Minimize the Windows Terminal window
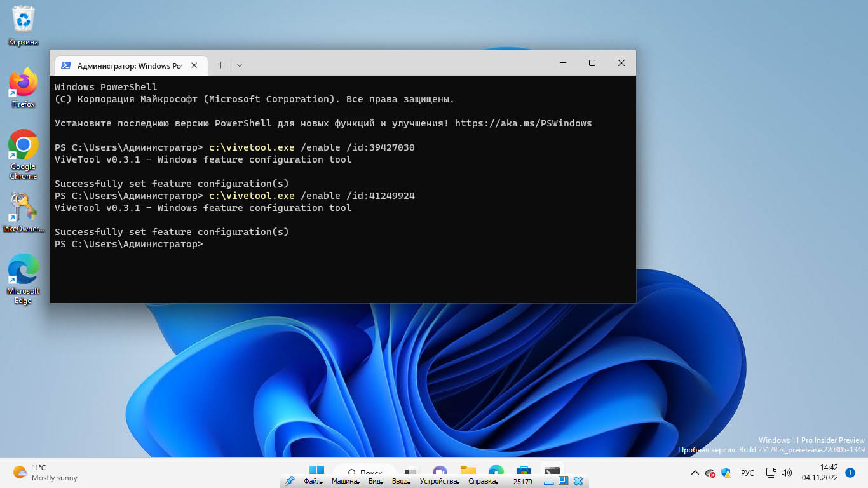The width and height of the screenshot is (868, 488). pyautogui.click(x=563, y=63)
